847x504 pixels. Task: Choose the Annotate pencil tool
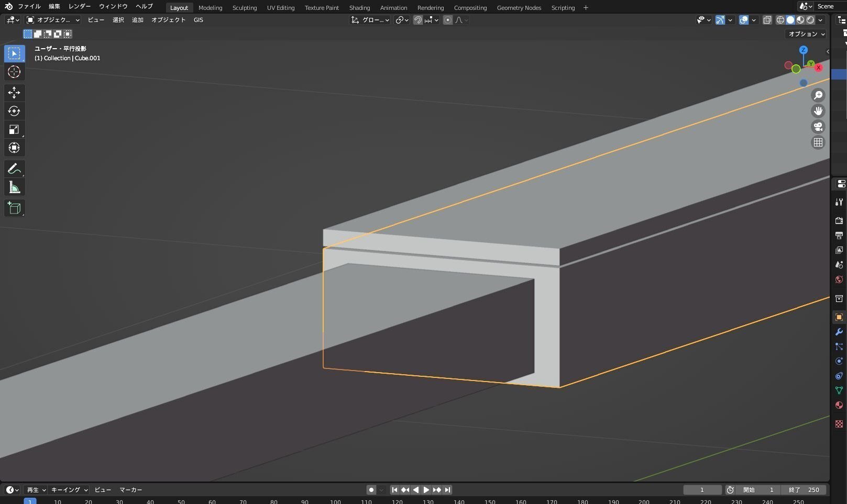(x=14, y=169)
